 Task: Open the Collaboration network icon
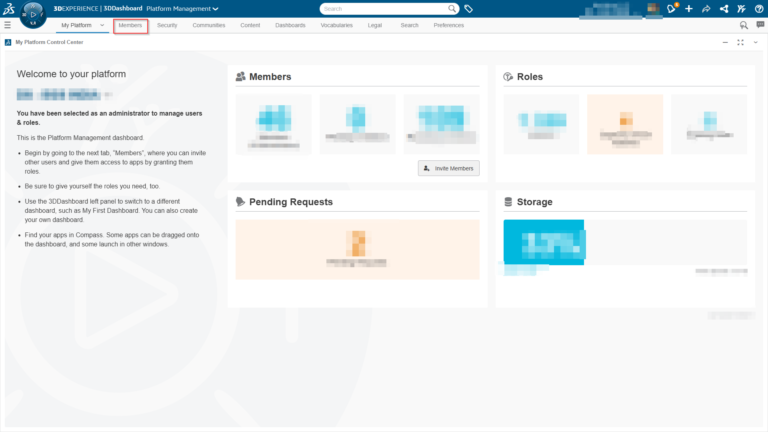click(723, 8)
